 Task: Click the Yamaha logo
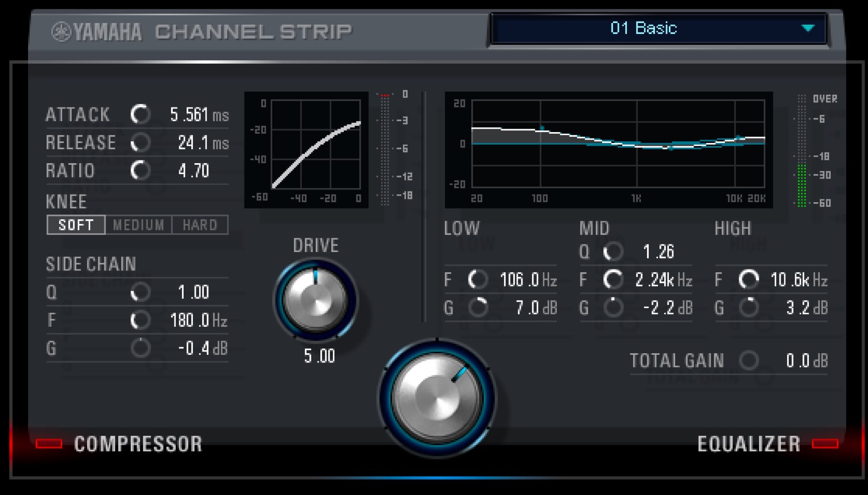96,32
